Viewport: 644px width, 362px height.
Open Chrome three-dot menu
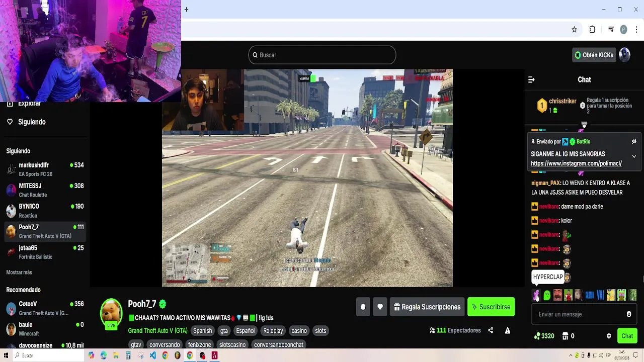click(636, 30)
